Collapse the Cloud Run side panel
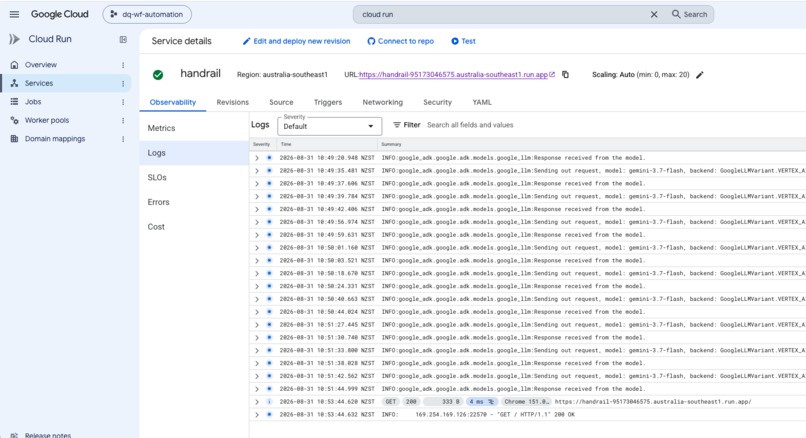 pos(123,40)
